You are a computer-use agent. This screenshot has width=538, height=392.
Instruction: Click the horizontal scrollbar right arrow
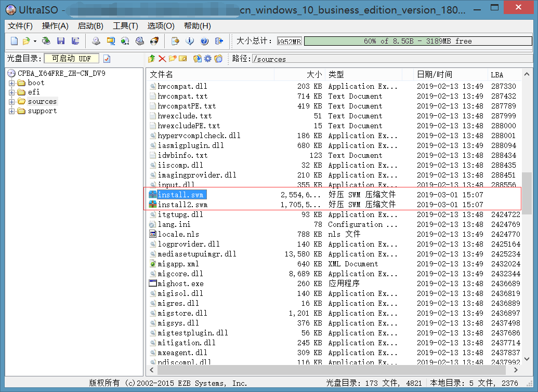pyautogui.click(x=516, y=370)
